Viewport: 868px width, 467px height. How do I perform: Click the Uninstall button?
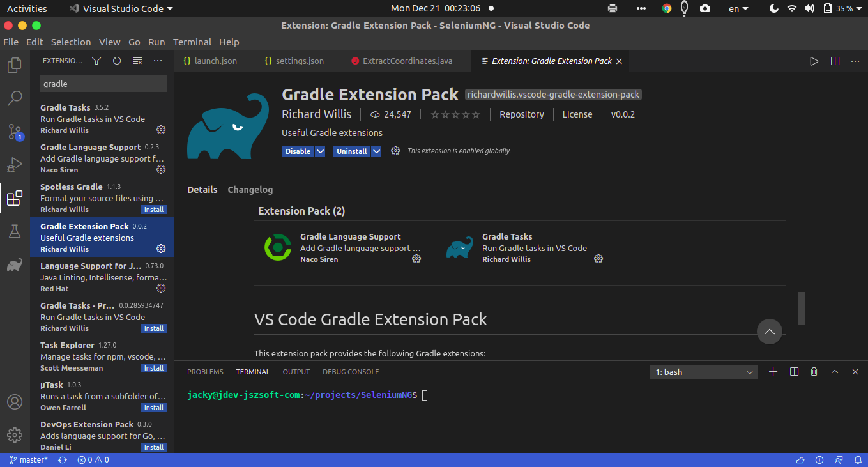click(x=352, y=151)
